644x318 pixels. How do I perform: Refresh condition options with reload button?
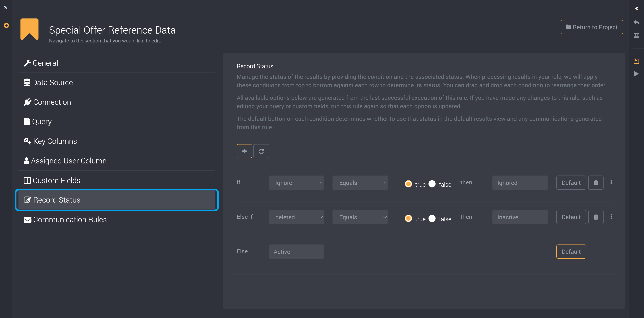click(261, 151)
